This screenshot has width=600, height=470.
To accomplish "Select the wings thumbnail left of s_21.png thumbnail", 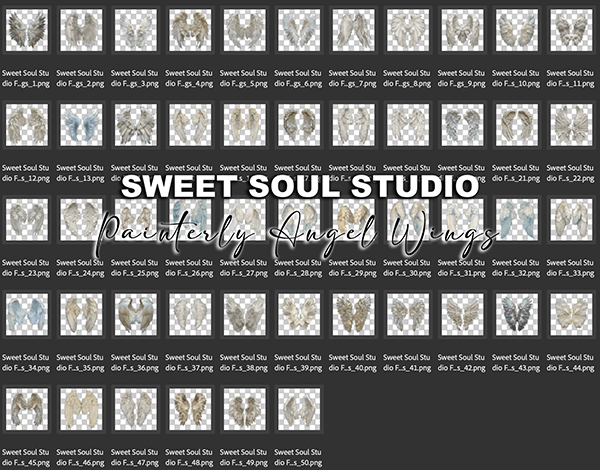I will pos(463,125).
